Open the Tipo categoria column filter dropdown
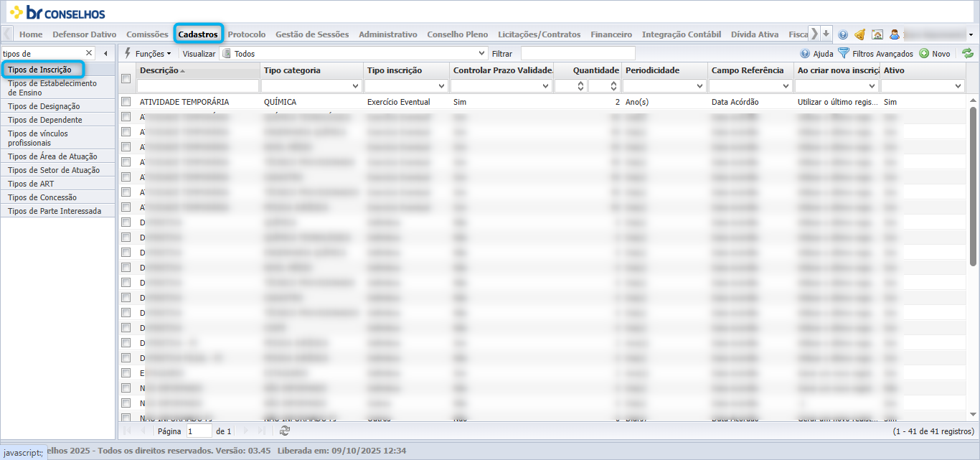The width and height of the screenshot is (980, 460). tap(356, 86)
